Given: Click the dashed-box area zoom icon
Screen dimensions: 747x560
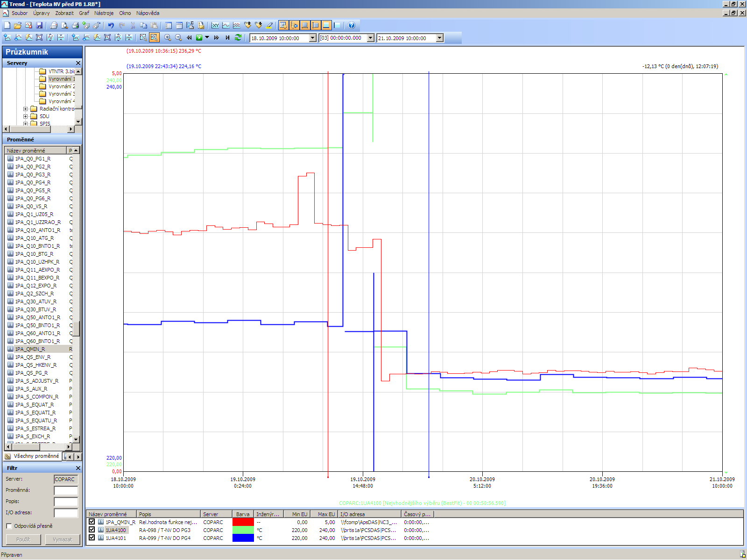Looking at the screenshot, I should pyautogui.click(x=143, y=37).
